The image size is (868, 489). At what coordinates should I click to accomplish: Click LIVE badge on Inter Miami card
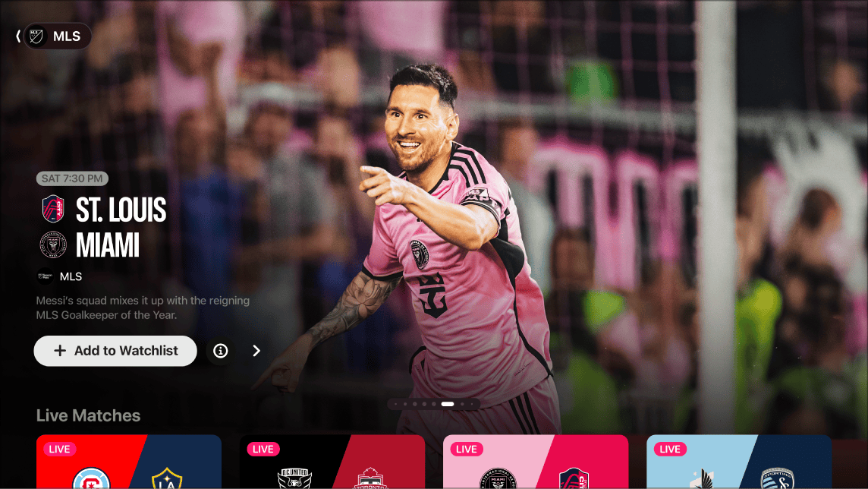467,449
